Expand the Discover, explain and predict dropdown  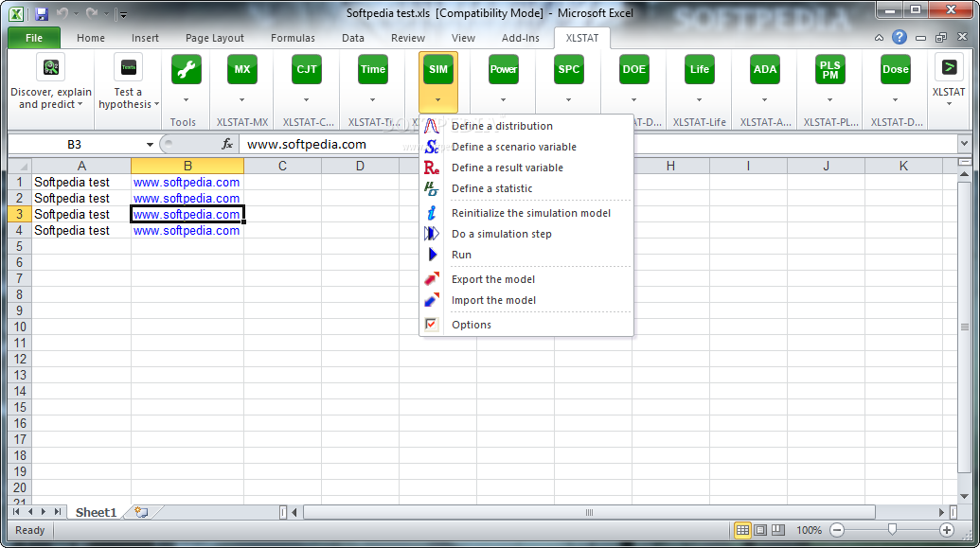[x=80, y=104]
